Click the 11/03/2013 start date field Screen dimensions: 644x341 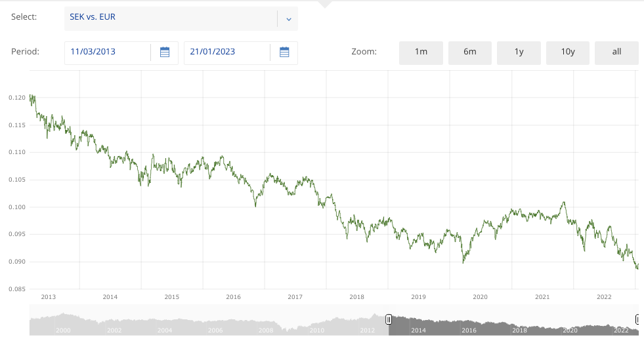(108, 52)
